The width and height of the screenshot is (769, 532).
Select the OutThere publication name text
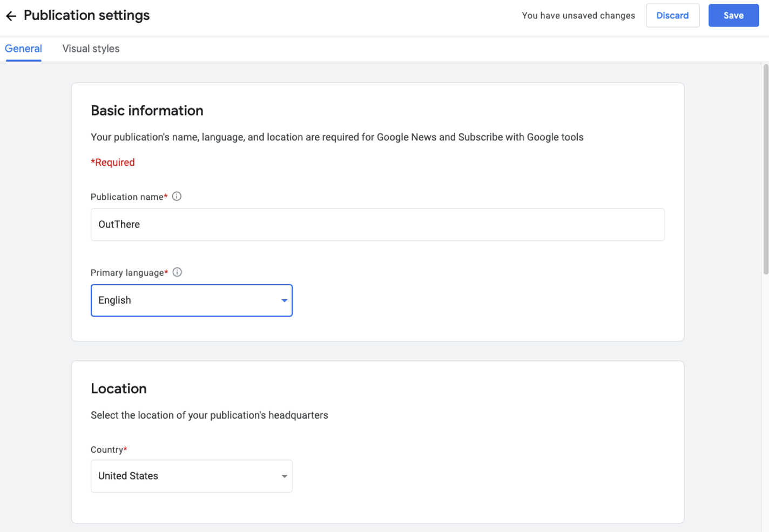(119, 224)
